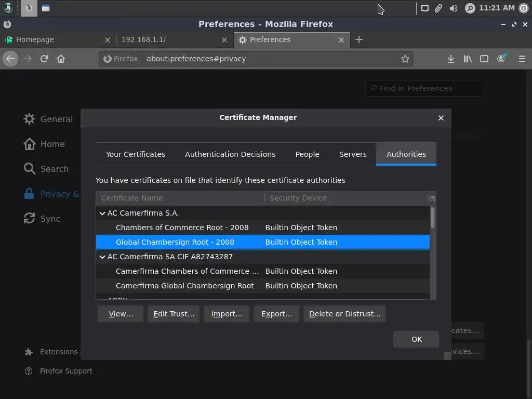Close the 192.168.1.1 tab

pyautogui.click(x=224, y=40)
